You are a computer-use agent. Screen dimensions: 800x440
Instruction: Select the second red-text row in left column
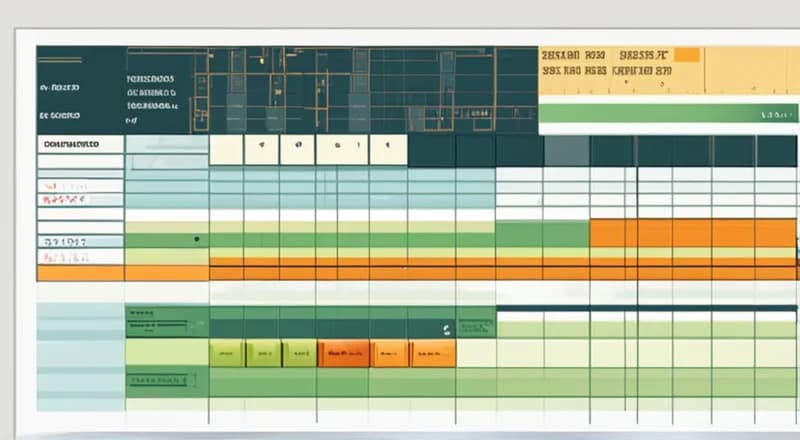[x=80, y=201]
